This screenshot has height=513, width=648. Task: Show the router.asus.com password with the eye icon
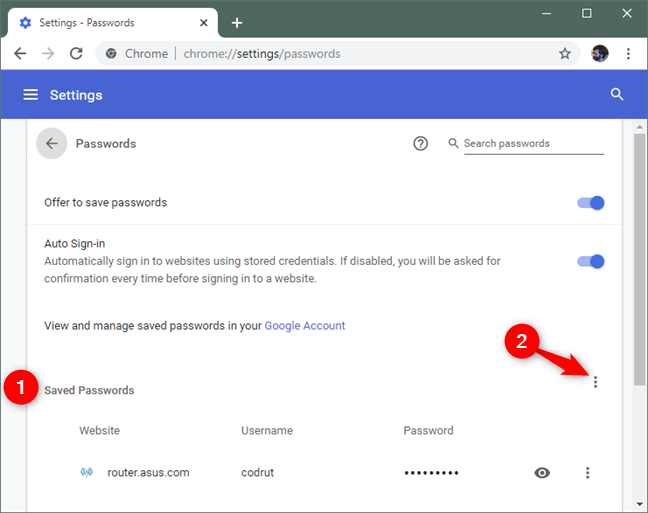pyautogui.click(x=542, y=473)
